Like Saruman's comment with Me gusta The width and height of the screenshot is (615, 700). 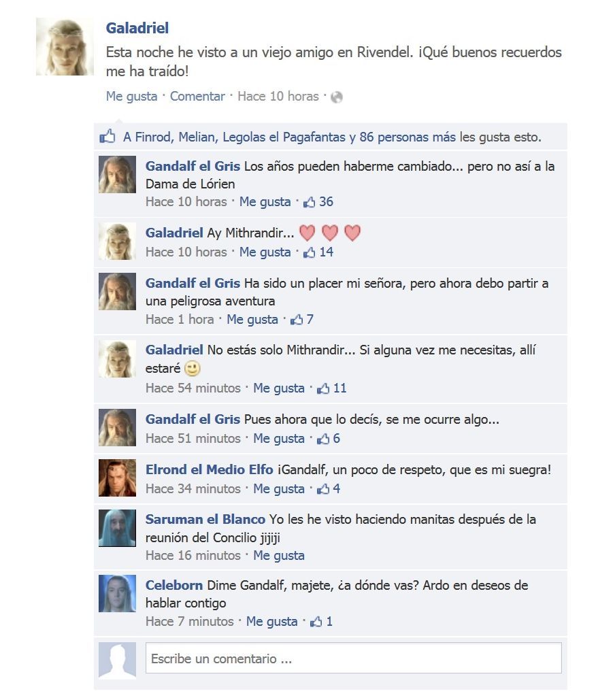tap(279, 556)
